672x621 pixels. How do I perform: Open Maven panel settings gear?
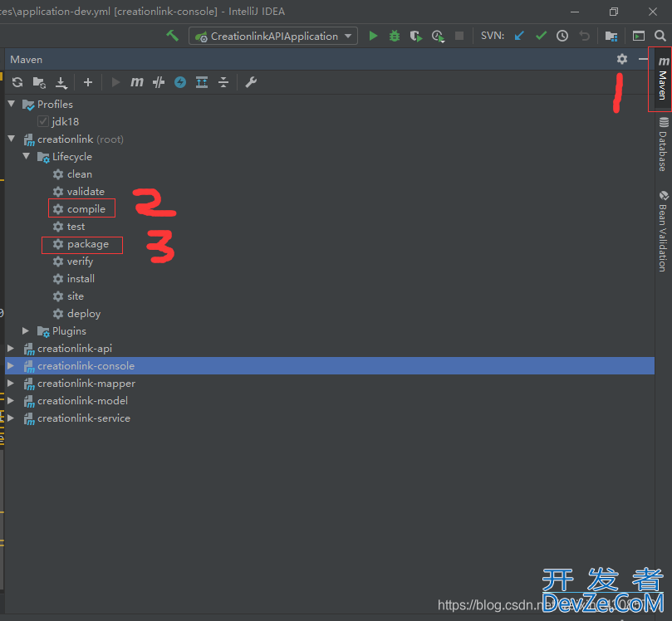[x=622, y=59]
